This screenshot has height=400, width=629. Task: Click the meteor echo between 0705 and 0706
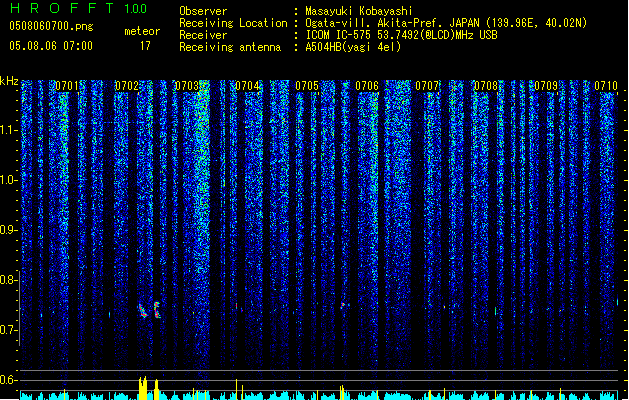[342, 306]
